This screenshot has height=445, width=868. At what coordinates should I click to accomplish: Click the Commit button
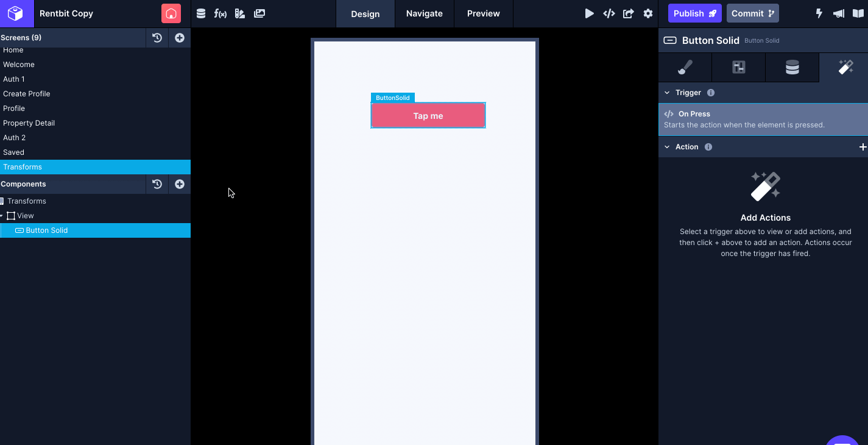[753, 13]
